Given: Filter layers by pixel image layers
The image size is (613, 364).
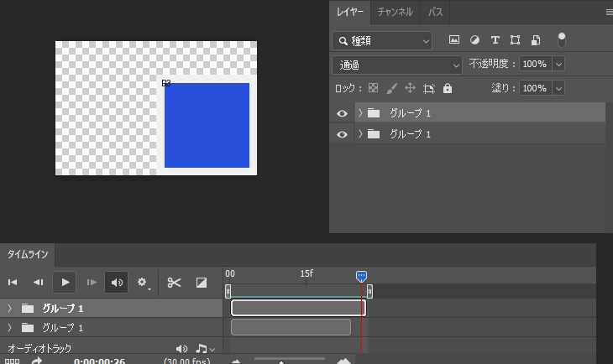Looking at the screenshot, I should pos(454,39).
